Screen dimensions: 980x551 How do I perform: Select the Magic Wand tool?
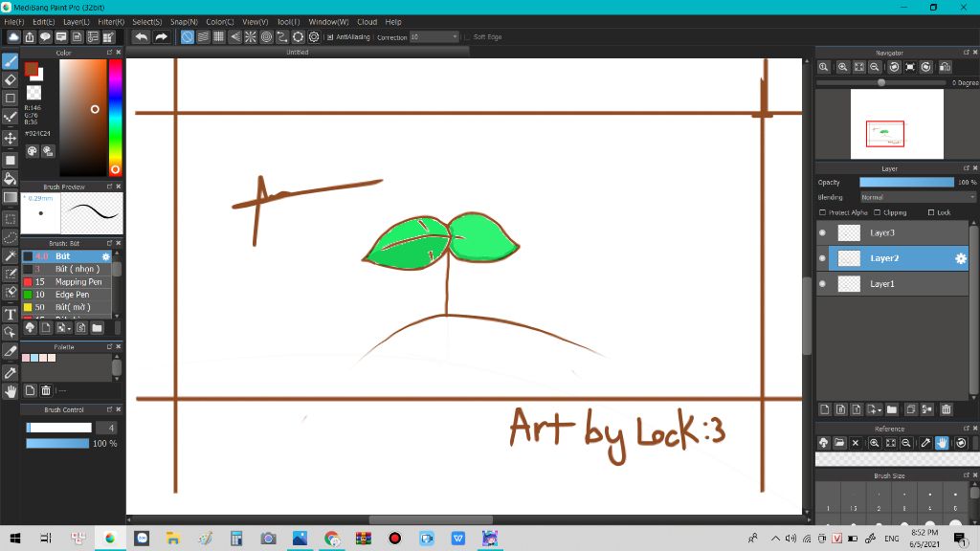10,255
